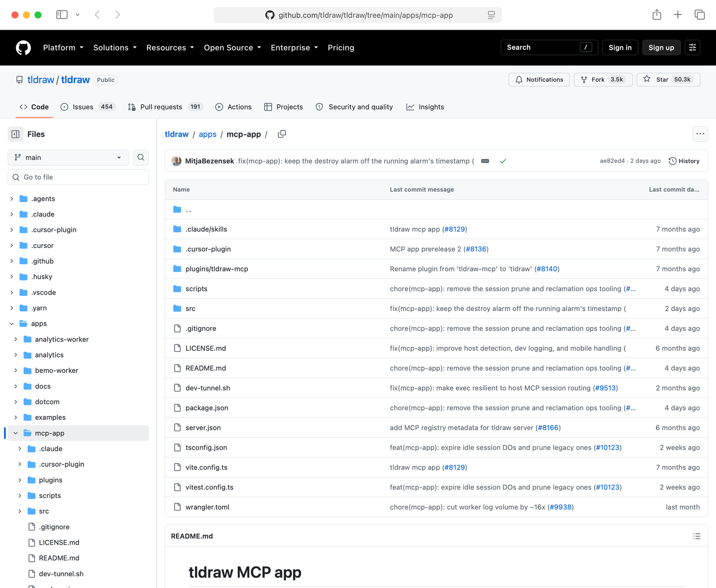This screenshot has width=716, height=588.
Task: Open the History clock link
Action: (684, 161)
